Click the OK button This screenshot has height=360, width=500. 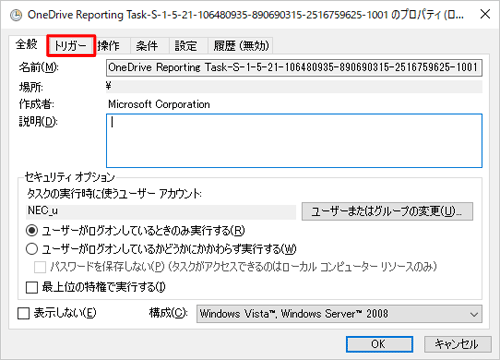pyautogui.click(x=379, y=344)
